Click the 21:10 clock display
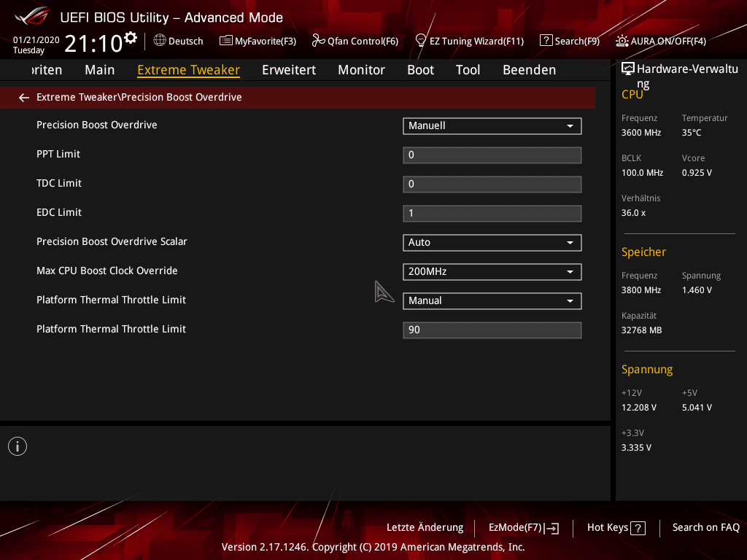Screen dimensions: 747x560 pos(93,43)
